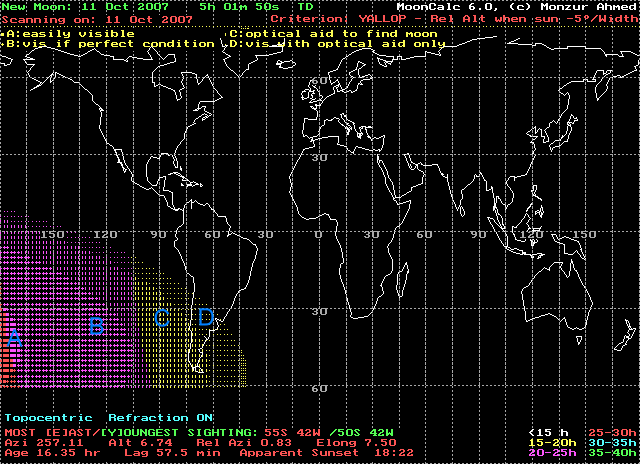Click the '30-35h' cyan age color key
640x464 pixels.
click(x=608, y=441)
